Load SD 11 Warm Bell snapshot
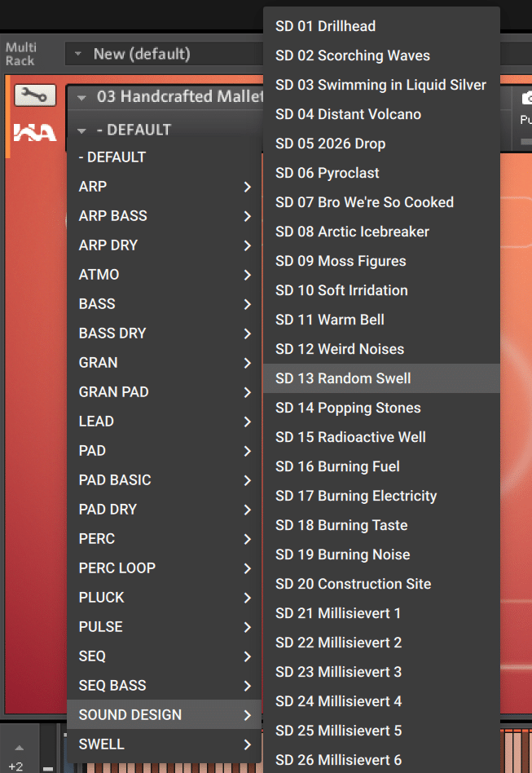 tap(382, 320)
